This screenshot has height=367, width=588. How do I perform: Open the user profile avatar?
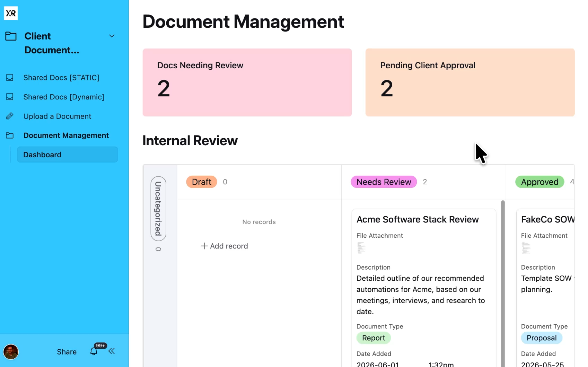click(x=11, y=352)
